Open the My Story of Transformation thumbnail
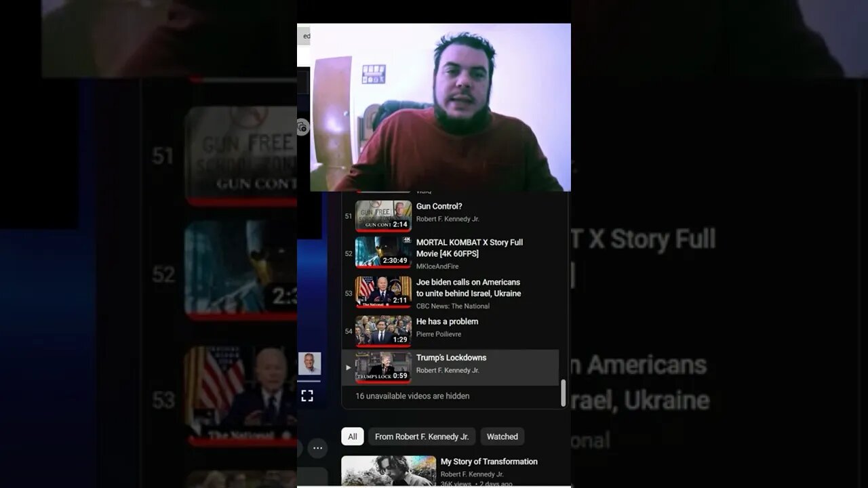The height and width of the screenshot is (488, 868). 389,471
